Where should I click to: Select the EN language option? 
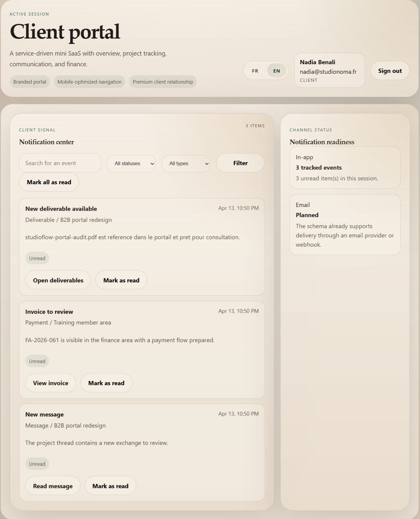click(277, 71)
